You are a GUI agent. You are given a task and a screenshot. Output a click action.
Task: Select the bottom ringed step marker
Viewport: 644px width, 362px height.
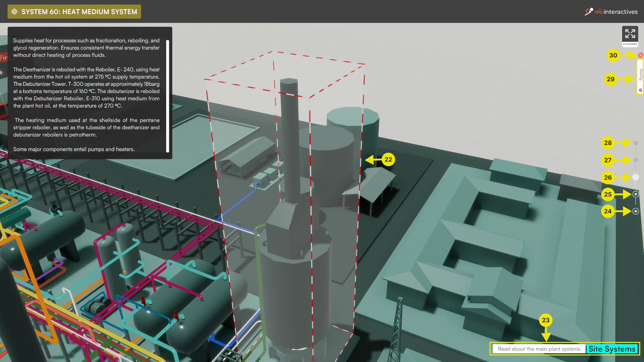pyautogui.click(x=635, y=211)
